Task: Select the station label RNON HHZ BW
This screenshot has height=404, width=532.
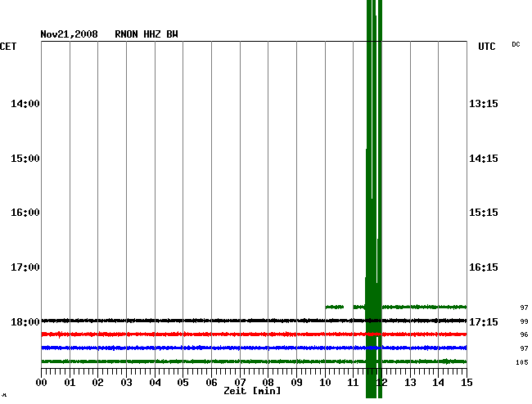Action: tap(147, 34)
